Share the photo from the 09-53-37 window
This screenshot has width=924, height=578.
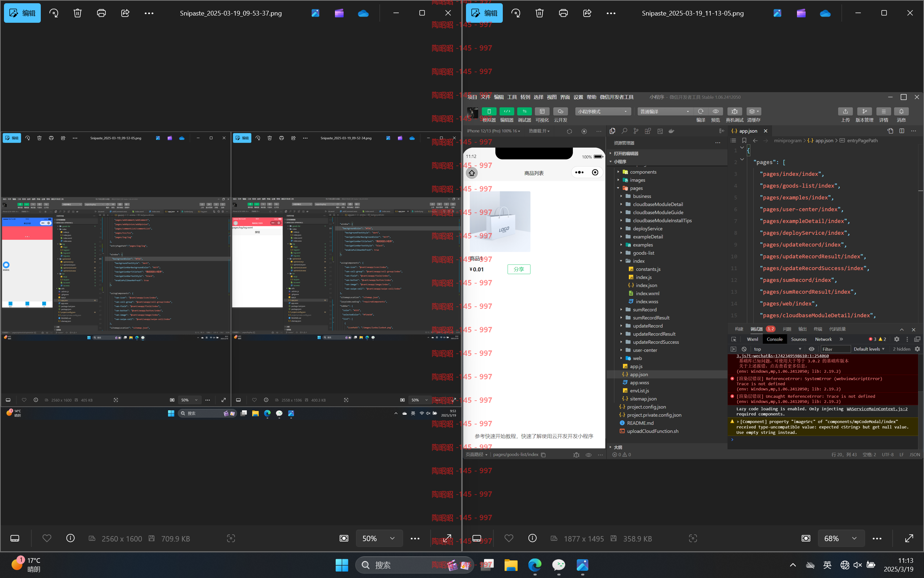click(125, 13)
